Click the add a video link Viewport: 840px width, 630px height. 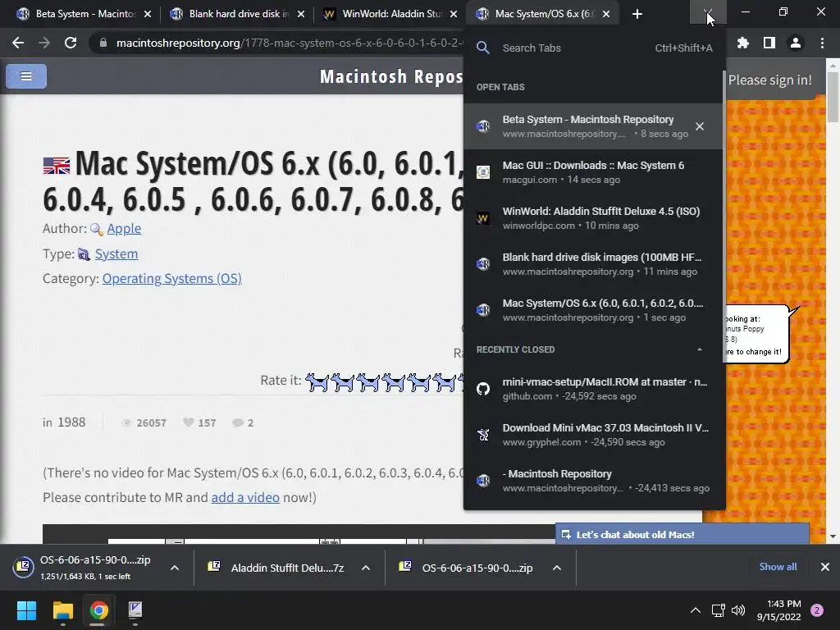tap(245, 497)
